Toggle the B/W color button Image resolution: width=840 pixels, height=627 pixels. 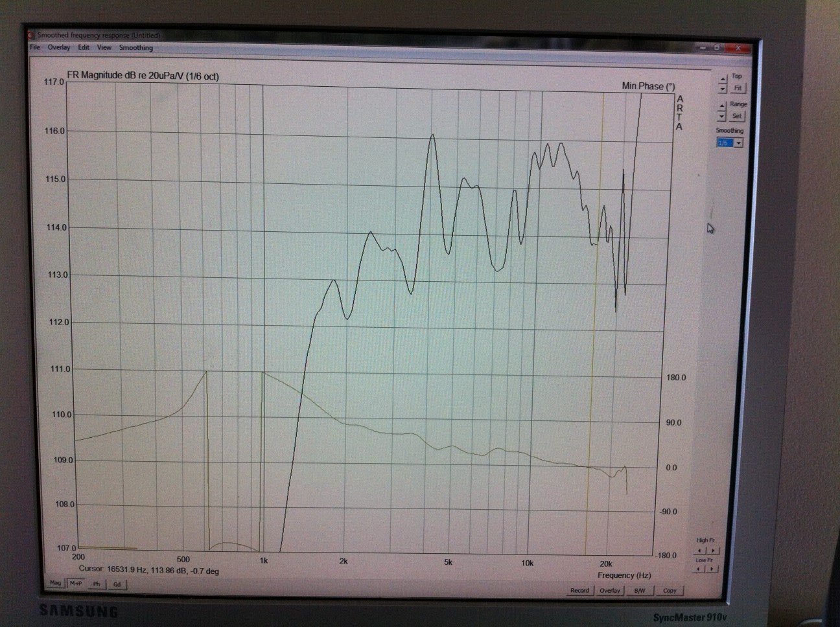tap(640, 590)
